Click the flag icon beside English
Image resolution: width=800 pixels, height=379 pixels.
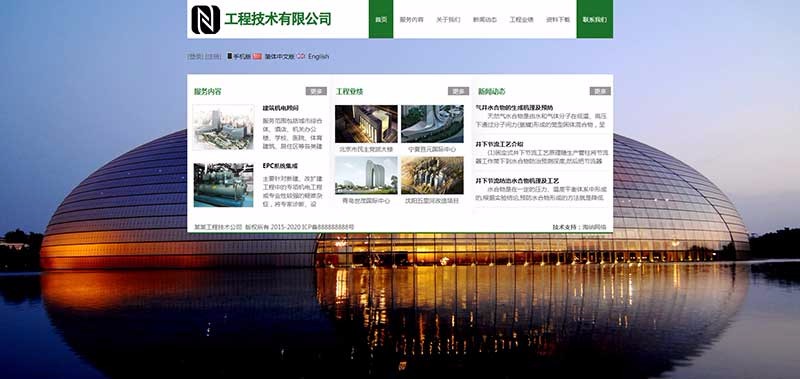coord(301,56)
